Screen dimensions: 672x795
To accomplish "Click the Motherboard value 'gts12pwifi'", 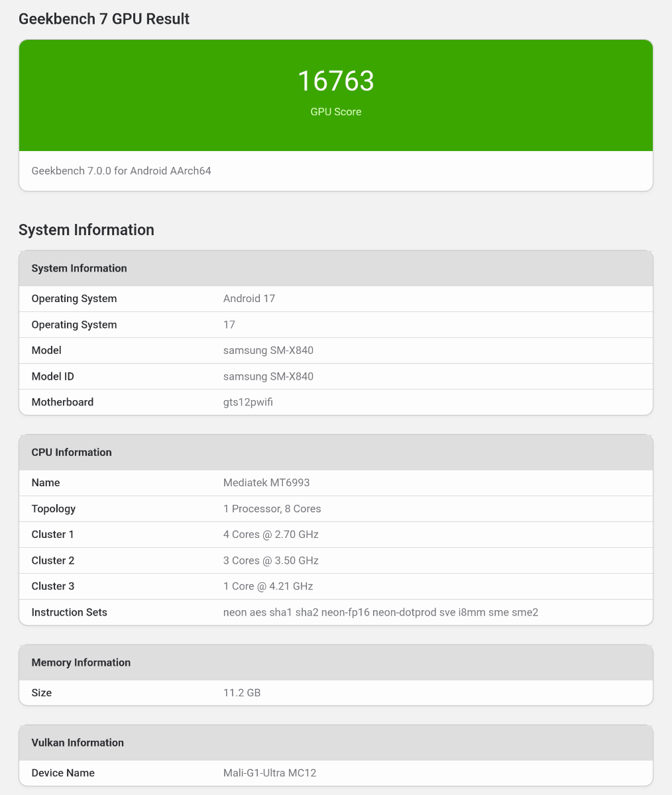I will coord(248,402).
